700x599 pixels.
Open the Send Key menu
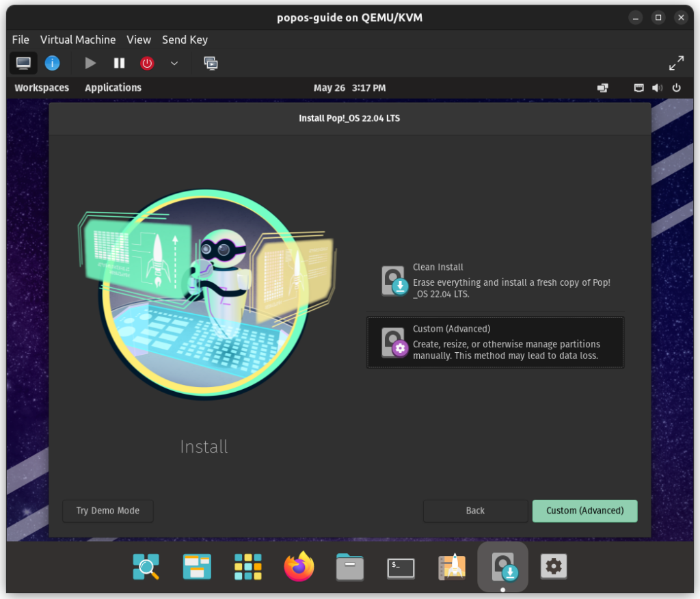tap(185, 40)
